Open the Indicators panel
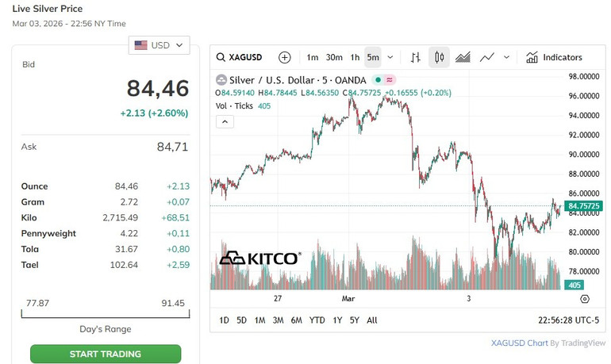 click(554, 57)
